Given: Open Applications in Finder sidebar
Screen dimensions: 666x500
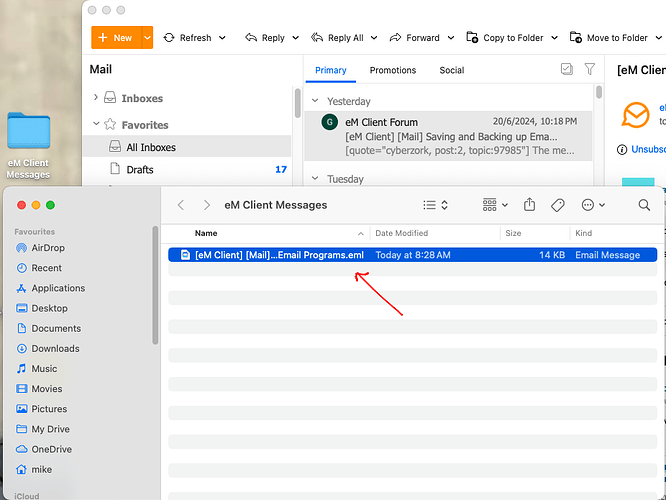Looking at the screenshot, I should point(50,288).
